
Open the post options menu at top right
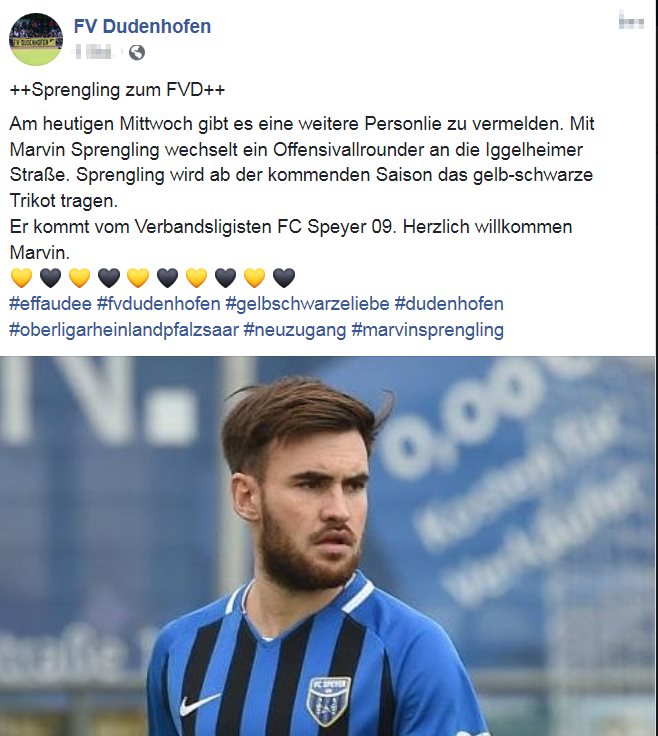(631, 22)
